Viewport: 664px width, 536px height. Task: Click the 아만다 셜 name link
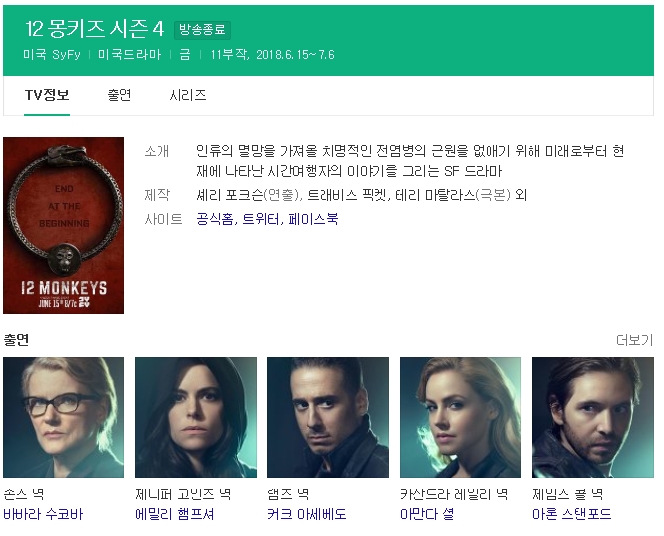[x=427, y=514]
